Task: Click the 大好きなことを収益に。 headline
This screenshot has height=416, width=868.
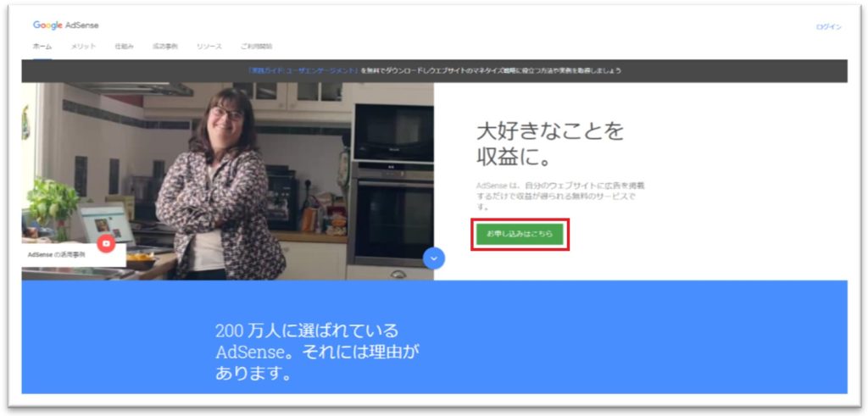Action: click(x=549, y=144)
